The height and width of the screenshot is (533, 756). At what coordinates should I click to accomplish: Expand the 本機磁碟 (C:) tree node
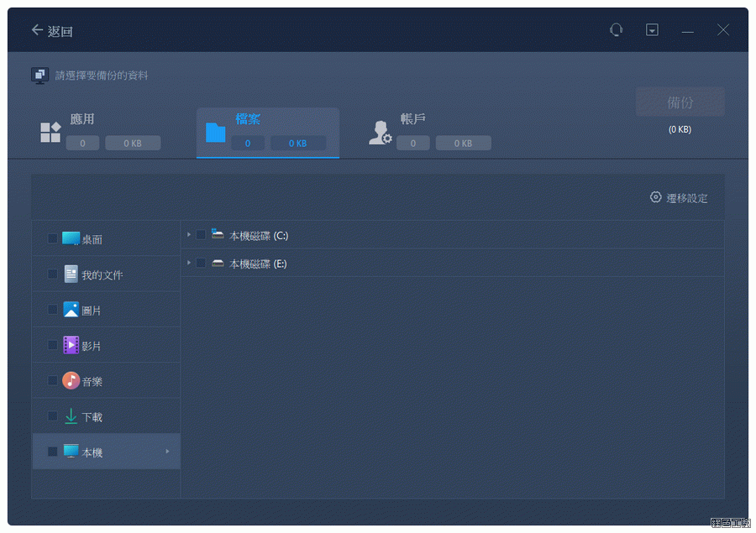coord(189,235)
